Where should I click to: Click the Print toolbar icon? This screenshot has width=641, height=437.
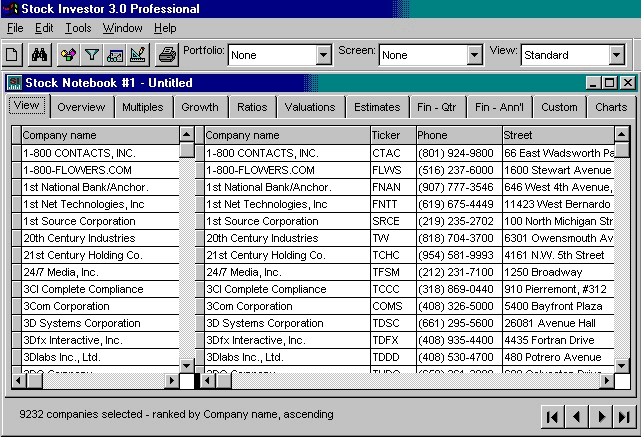(x=167, y=54)
